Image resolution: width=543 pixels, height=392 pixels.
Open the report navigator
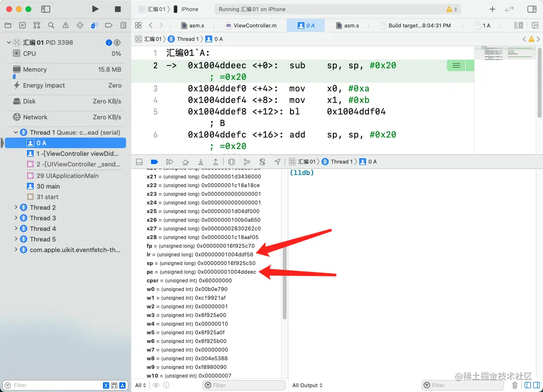[123, 25]
